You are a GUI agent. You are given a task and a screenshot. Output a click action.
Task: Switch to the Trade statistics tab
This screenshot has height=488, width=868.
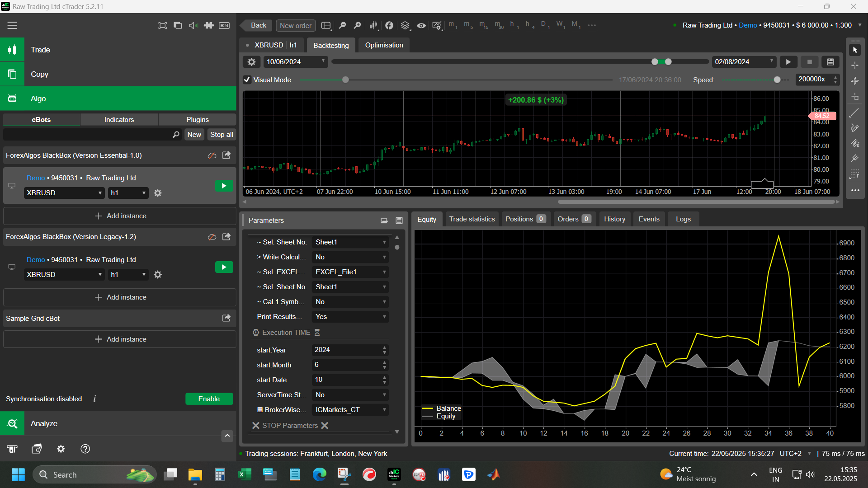point(472,219)
